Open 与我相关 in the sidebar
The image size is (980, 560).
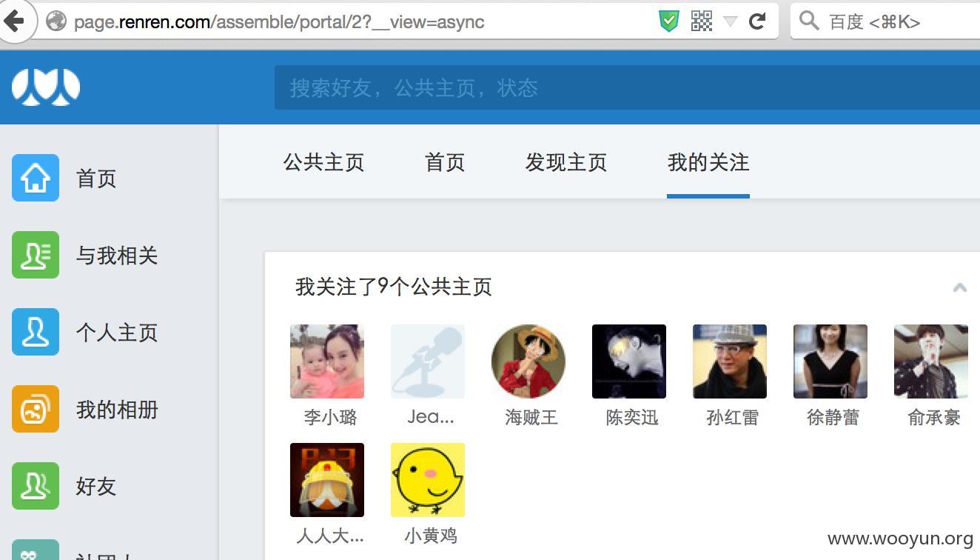(117, 256)
